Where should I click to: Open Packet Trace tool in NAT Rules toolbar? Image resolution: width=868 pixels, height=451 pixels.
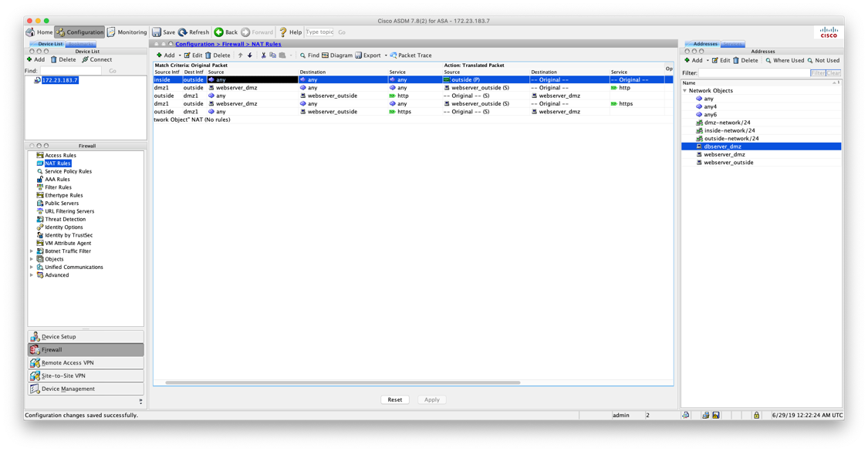pyautogui.click(x=407, y=55)
